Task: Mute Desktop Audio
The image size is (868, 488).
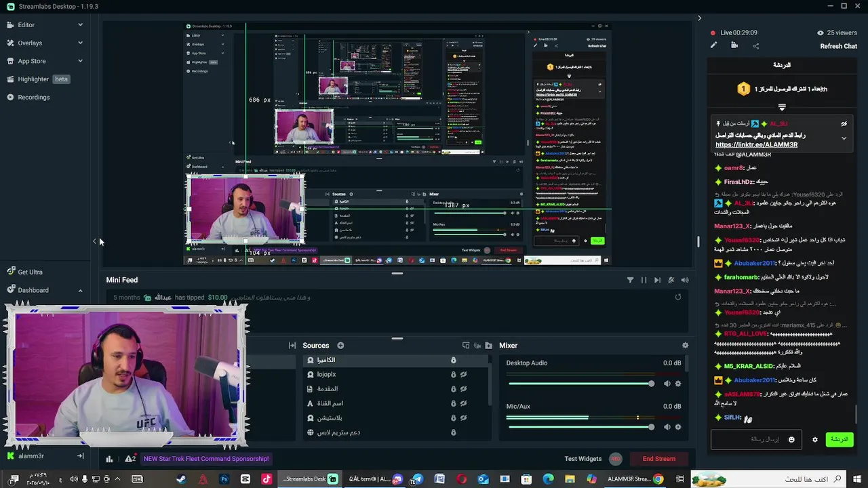Action: click(x=667, y=384)
